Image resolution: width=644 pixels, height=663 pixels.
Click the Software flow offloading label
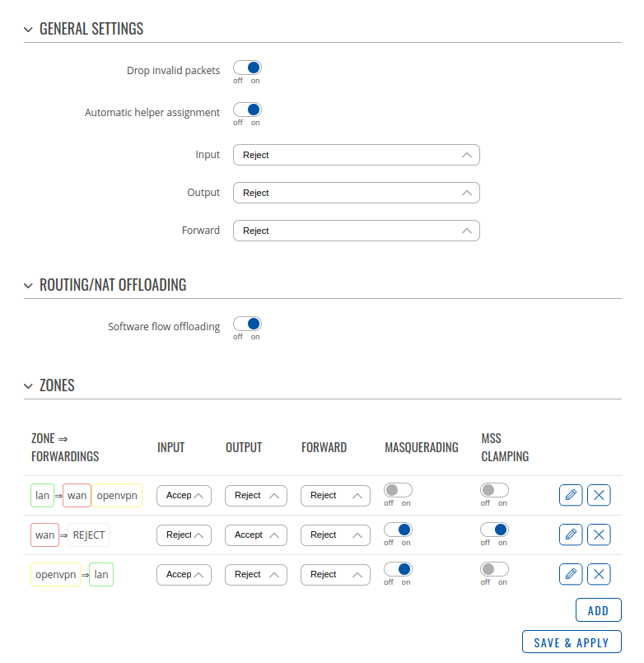coord(164,326)
